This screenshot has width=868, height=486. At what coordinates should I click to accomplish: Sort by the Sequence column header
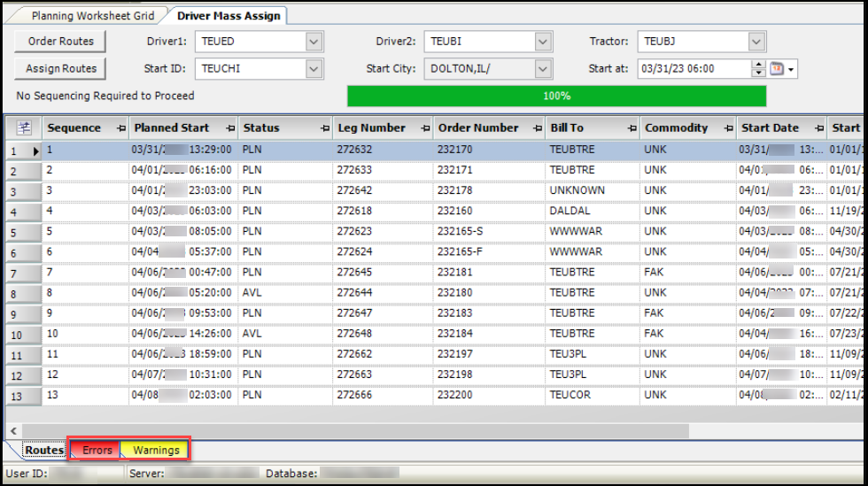click(x=74, y=127)
